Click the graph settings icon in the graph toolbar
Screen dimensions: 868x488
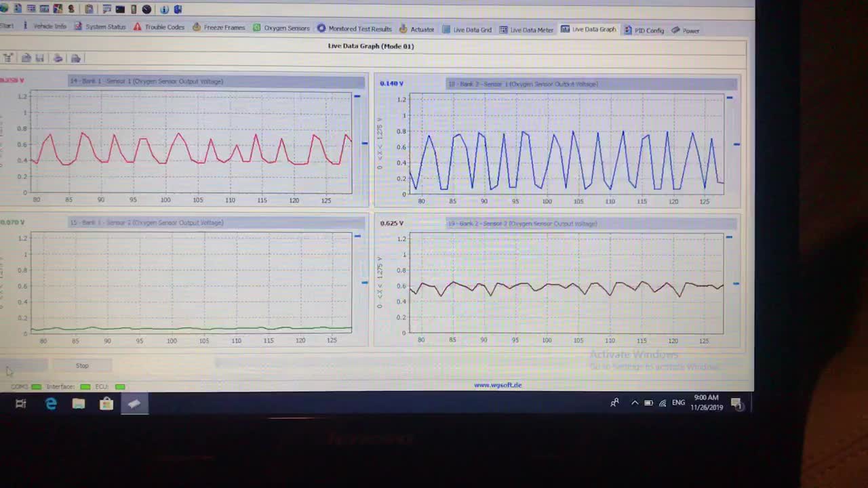tap(7, 58)
